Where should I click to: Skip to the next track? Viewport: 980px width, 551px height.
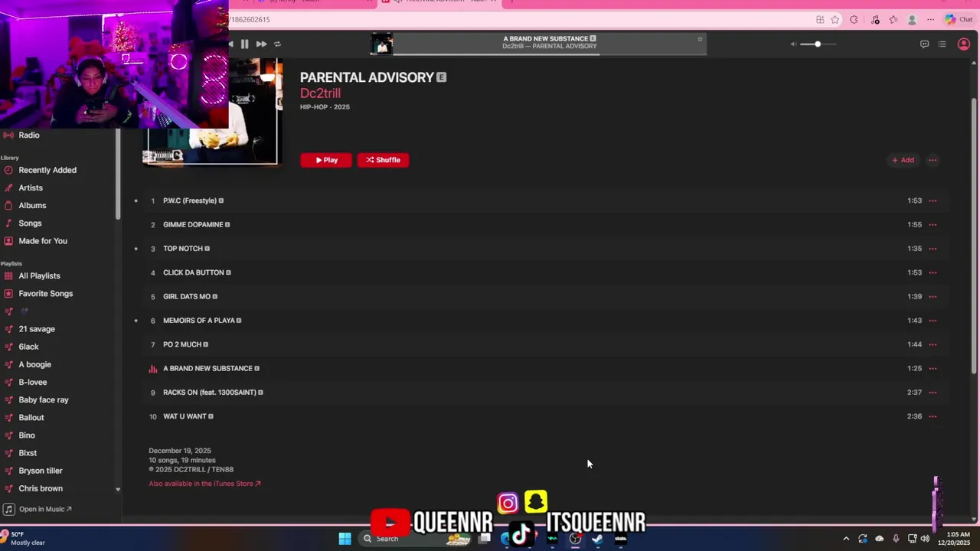pyautogui.click(x=261, y=44)
